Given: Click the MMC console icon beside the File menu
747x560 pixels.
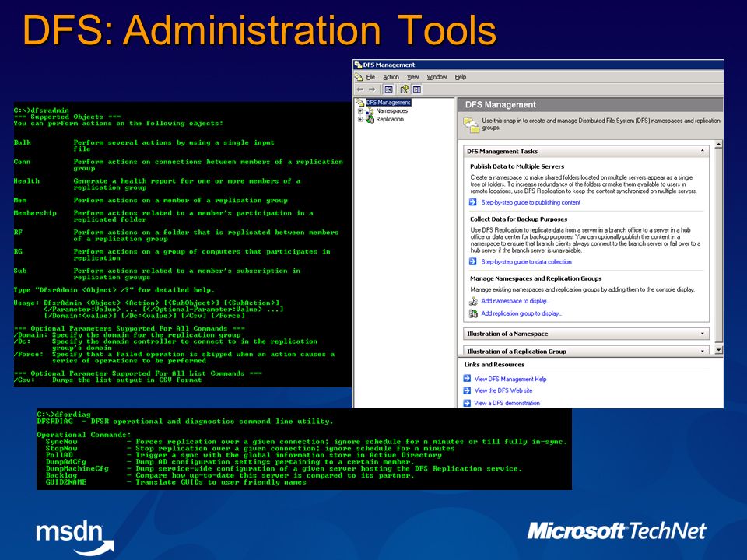Looking at the screenshot, I should pyautogui.click(x=358, y=77).
